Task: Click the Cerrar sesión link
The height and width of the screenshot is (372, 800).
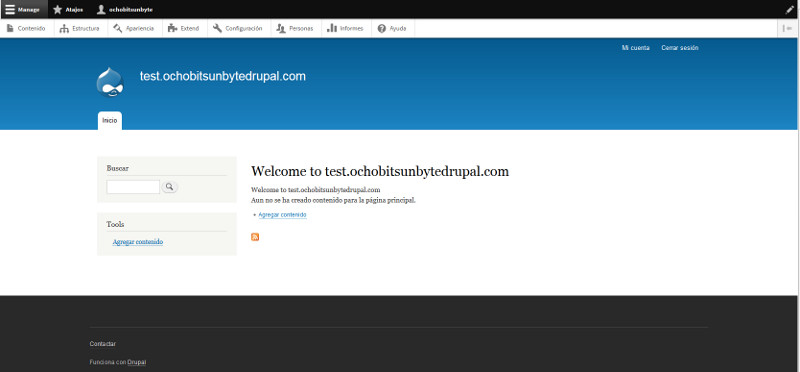Action: click(680, 48)
